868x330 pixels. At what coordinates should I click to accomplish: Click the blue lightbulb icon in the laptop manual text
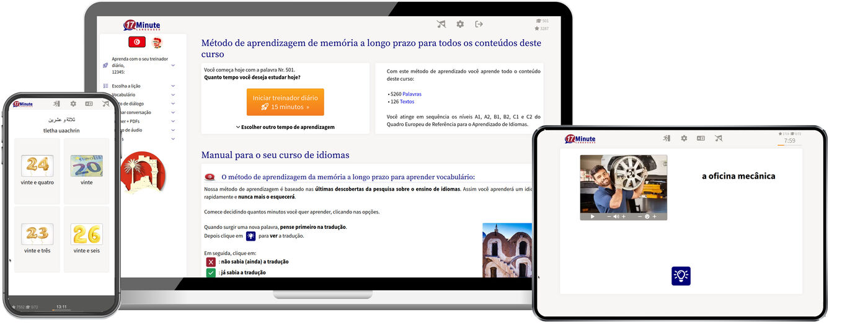pos(250,236)
